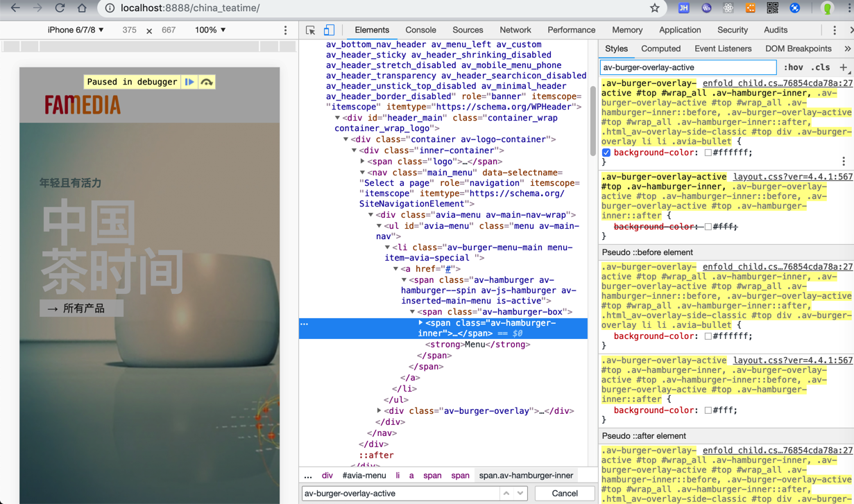The height and width of the screenshot is (504, 854).
Task: Open the Ws purple extension icon
Action: [706, 8]
